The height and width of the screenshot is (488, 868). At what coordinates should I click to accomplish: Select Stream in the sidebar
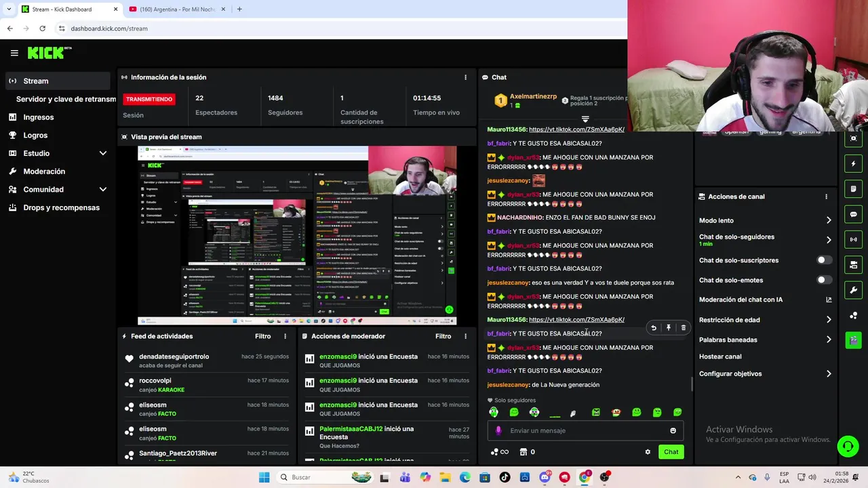coord(57,81)
